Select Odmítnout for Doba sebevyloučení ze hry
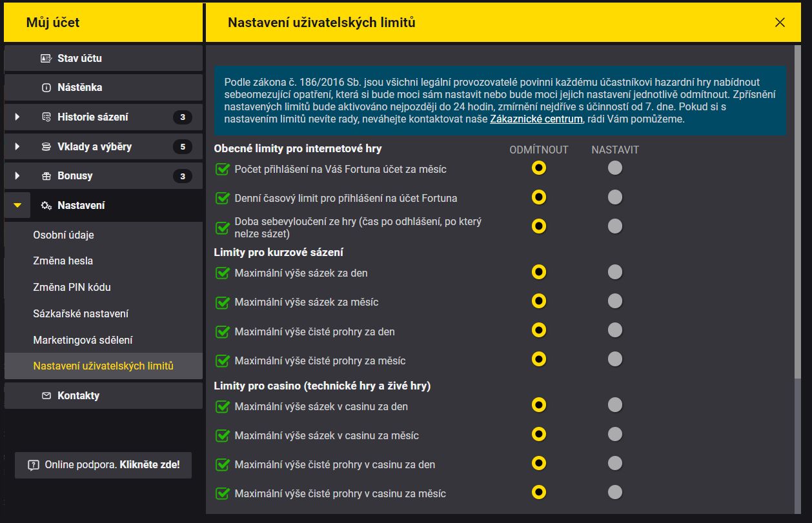Image resolution: width=812 pixels, height=523 pixels. pos(539,226)
